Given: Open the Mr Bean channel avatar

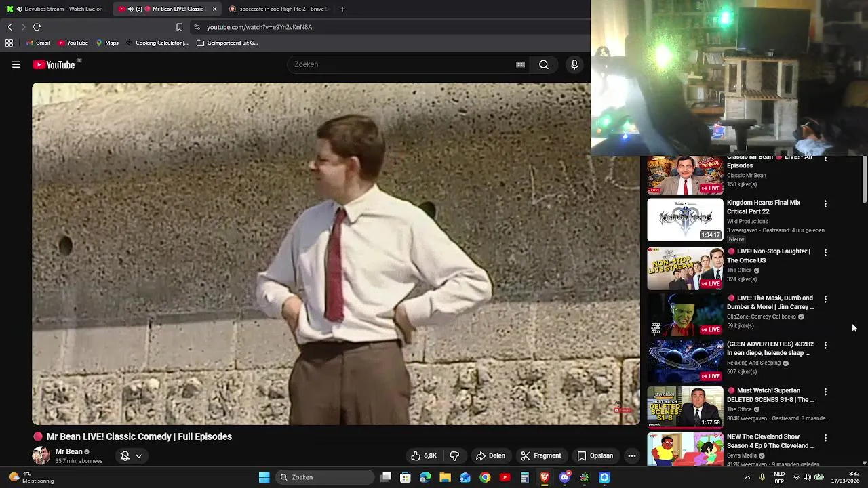Looking at the screenshot, I should [x=41, y=455].
